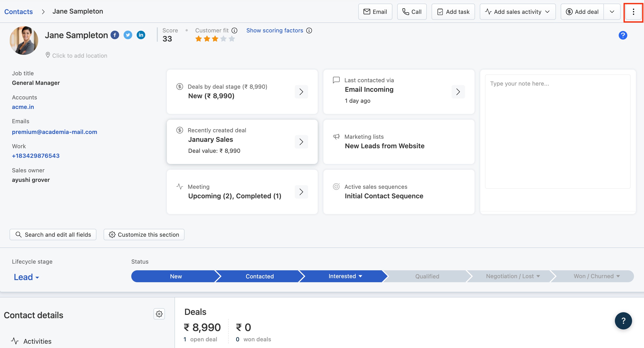The width and height of the screenshot is (644, 348).
Task: Open the Add deal dropdown arrow
Action: 612,12
